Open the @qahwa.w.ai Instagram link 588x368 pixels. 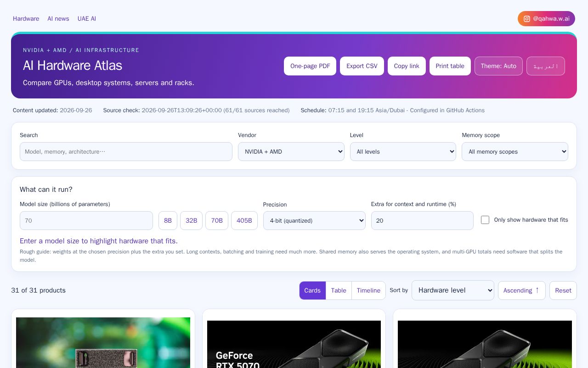pos(546,19)
